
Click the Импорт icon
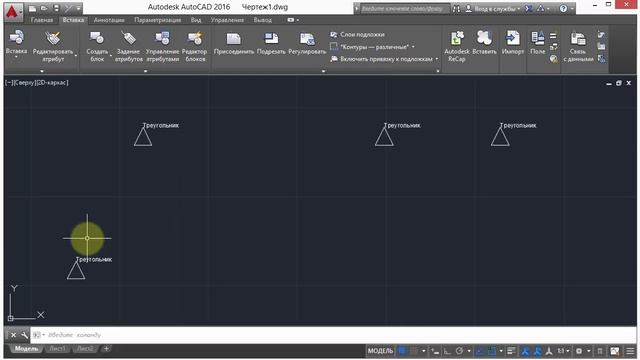[513, 38]
